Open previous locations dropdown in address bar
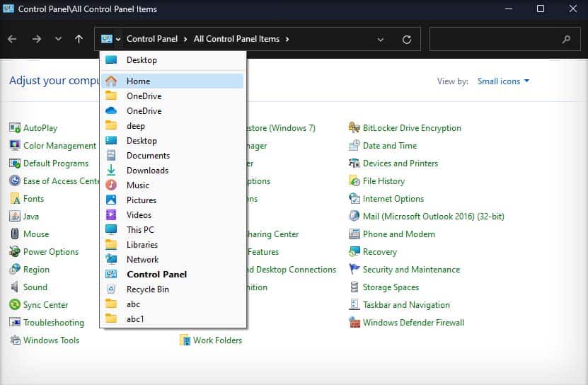The width and height of the screenshot is (588, 385). [x=380, y=40]
